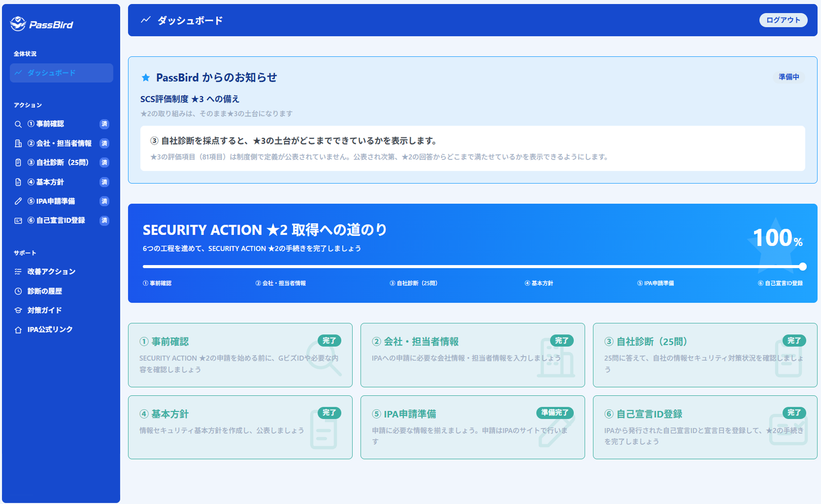
Task: Click the progress bar end knob
Action: 803,267
